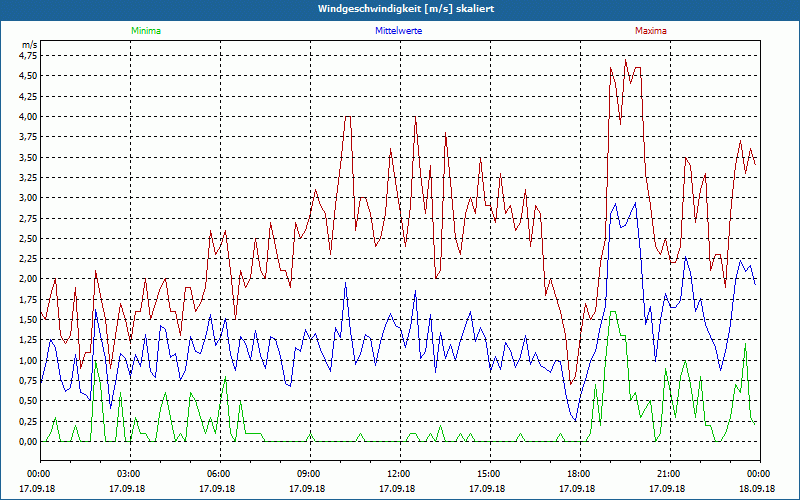
Task: Click the 12:00 time axis label
Action: click(x=398, y=474)
